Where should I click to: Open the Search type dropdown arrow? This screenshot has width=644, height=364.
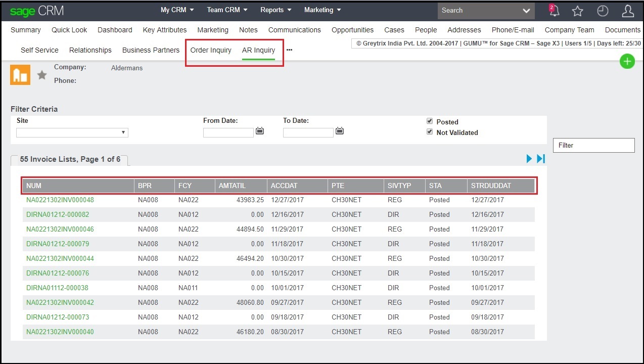(x=526, y=11)
